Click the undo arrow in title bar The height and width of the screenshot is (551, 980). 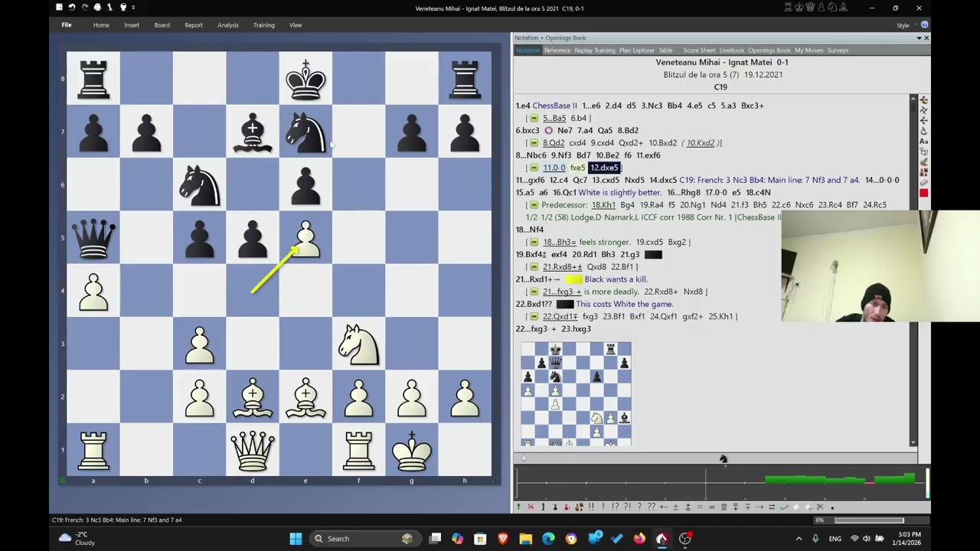[72, 7]
